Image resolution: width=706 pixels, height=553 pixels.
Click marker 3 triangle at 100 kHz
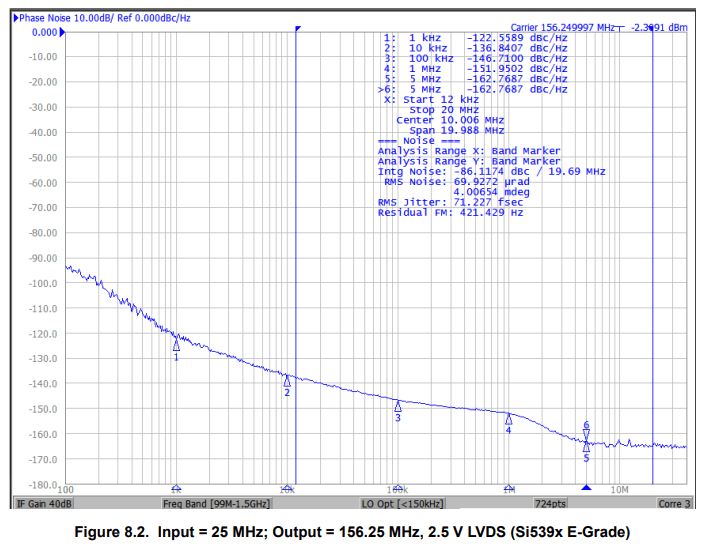click(x=398, y=407)
